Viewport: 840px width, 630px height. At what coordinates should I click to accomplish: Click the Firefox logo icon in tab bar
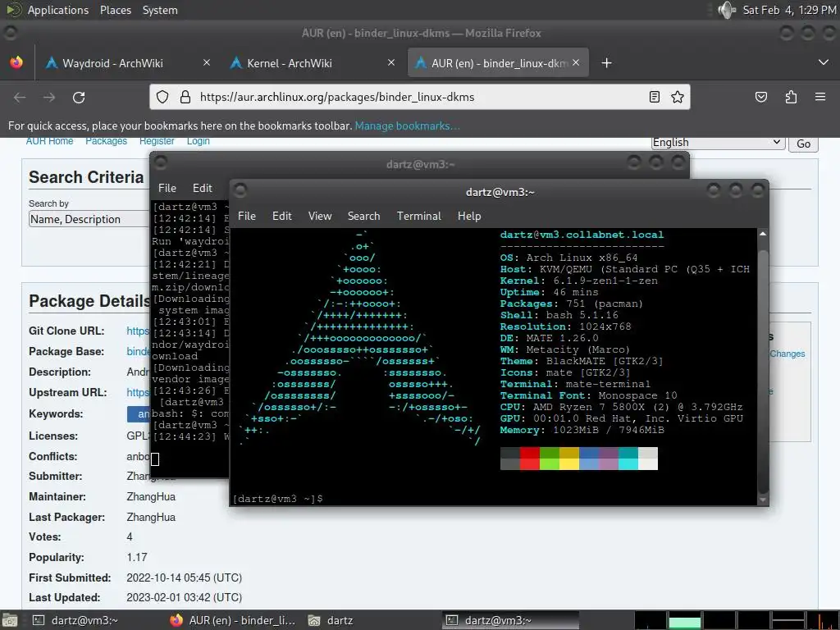[16, 62]
